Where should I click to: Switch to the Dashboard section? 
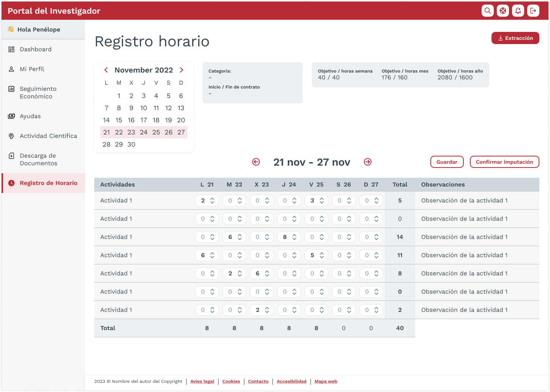click(36, 49)
